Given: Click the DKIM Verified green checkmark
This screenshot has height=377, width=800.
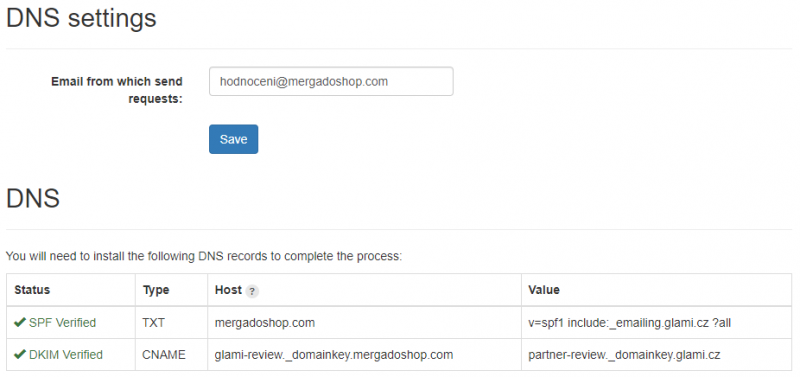Looking at the screenshot, I should [x=20, y=354].
